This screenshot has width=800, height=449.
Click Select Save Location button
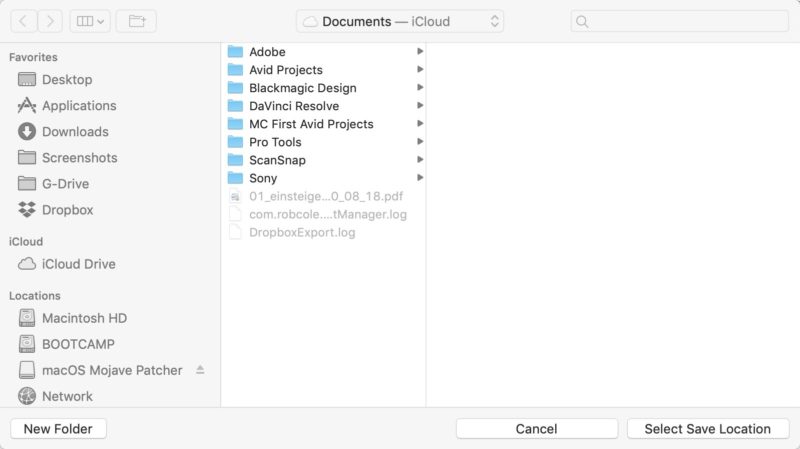[x=708, y=429]
